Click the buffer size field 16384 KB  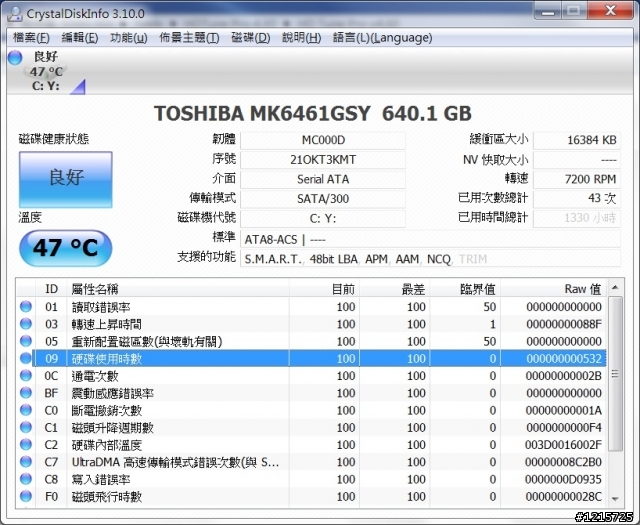[x=577, y=140]
